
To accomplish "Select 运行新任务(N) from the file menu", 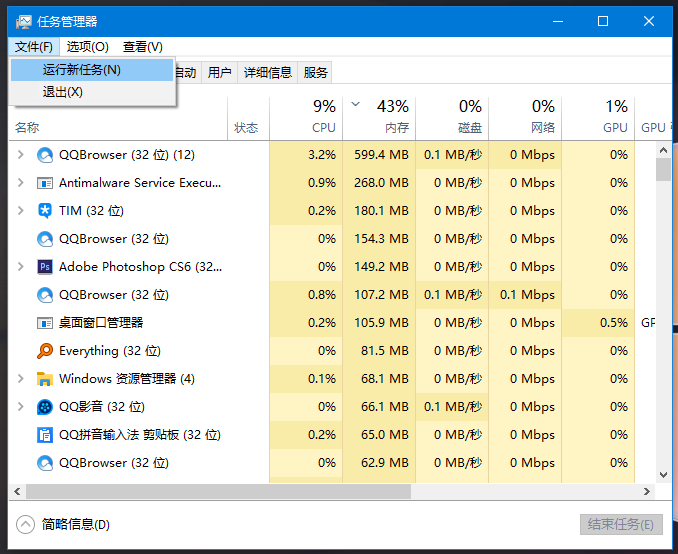I will (82, 70).
